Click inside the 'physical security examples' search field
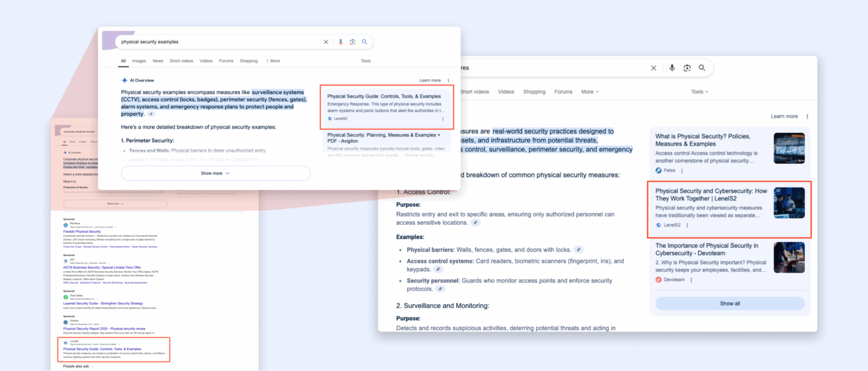Image resolution: width=868 pixels, height=371 pixels. (215, 42)
